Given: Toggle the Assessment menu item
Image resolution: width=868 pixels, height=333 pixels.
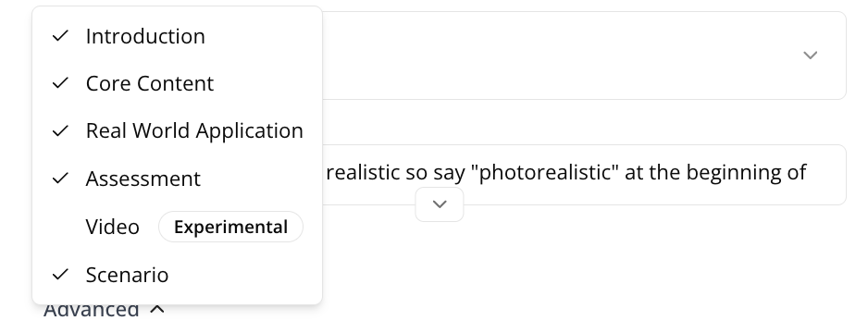Looking at the screenshot, I should pyautogui.click(x=177, y=179).
